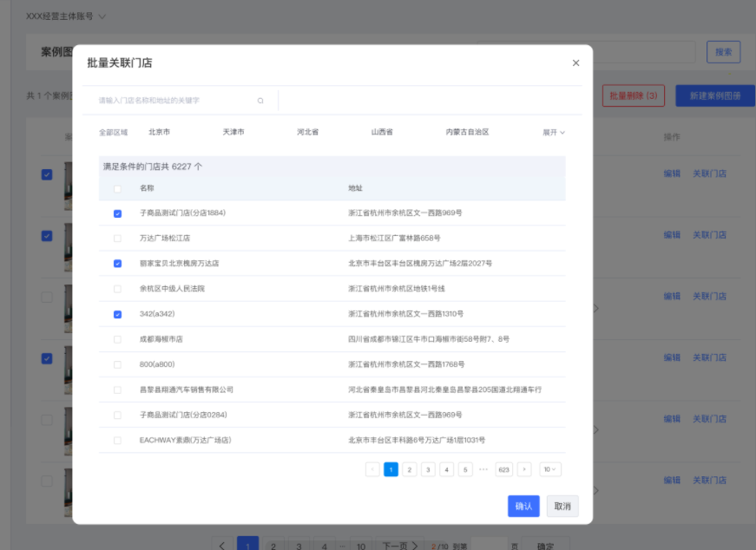Click the 名称 column header
The width and height of the screenshot is (756, 550).
(x=147, y=188)
